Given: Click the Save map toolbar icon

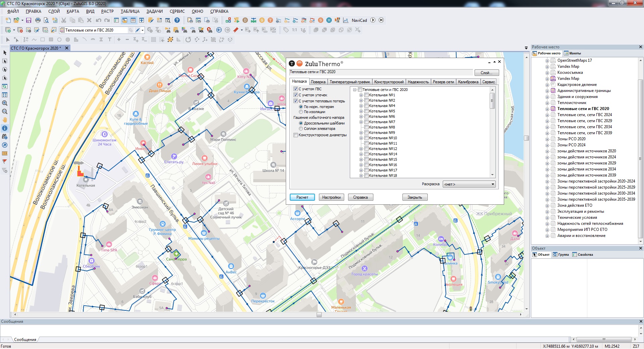Looking at the screenshot, I should [29, 20].
